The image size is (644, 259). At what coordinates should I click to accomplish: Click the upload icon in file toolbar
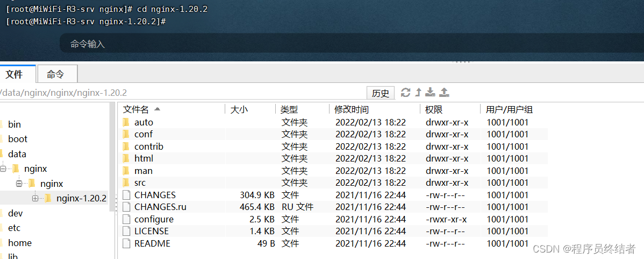(444, 93)
